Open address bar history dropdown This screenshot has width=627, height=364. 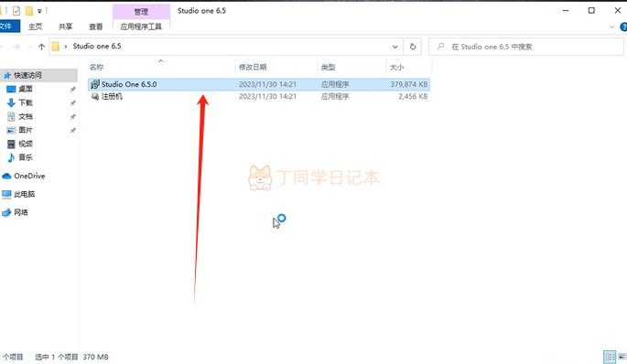395,47
